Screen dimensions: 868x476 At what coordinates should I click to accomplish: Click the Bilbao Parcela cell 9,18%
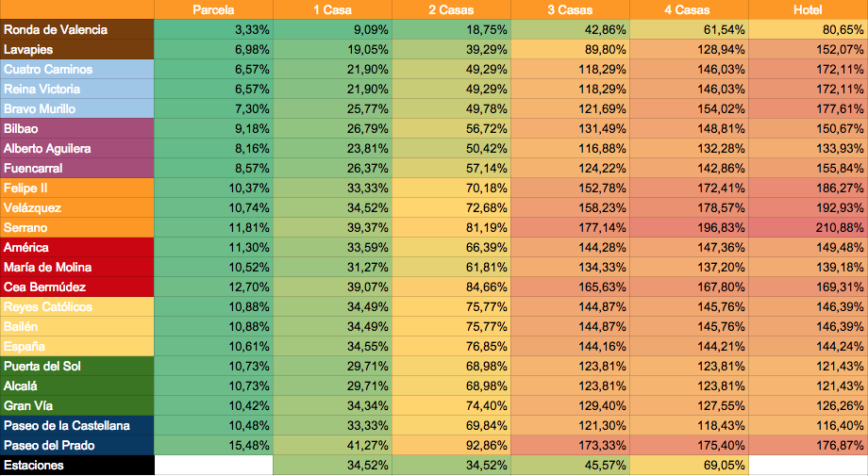point(213,128)
